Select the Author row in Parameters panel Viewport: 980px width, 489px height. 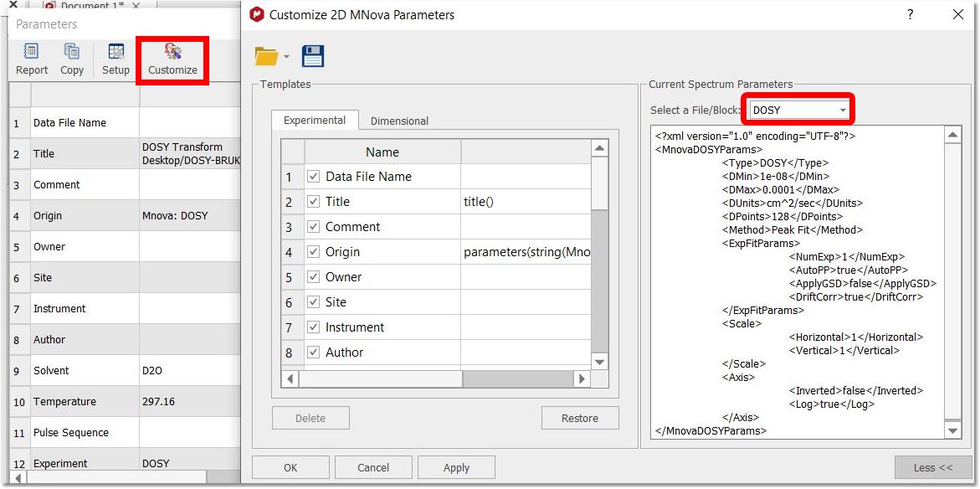pos(125,340)
